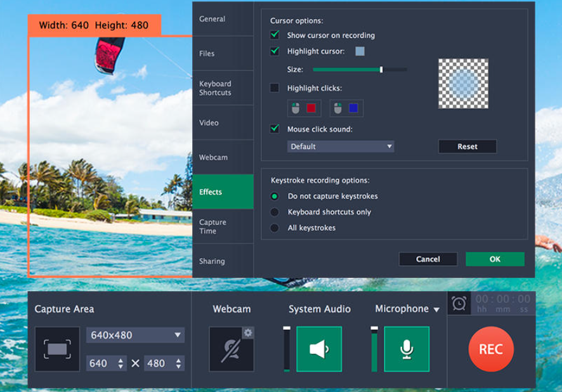Click OK to confirm settings
Viewport: 562px width, 392px height.
point(494,259)
